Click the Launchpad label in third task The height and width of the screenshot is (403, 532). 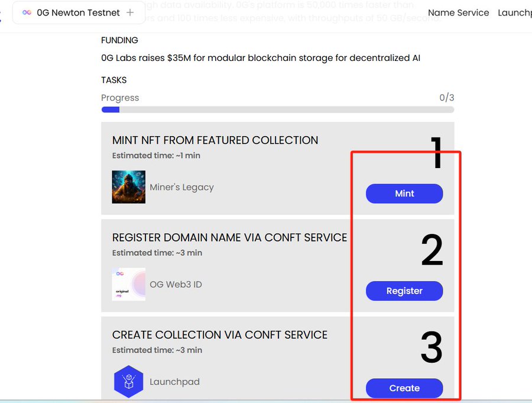(x=174, y=382)
